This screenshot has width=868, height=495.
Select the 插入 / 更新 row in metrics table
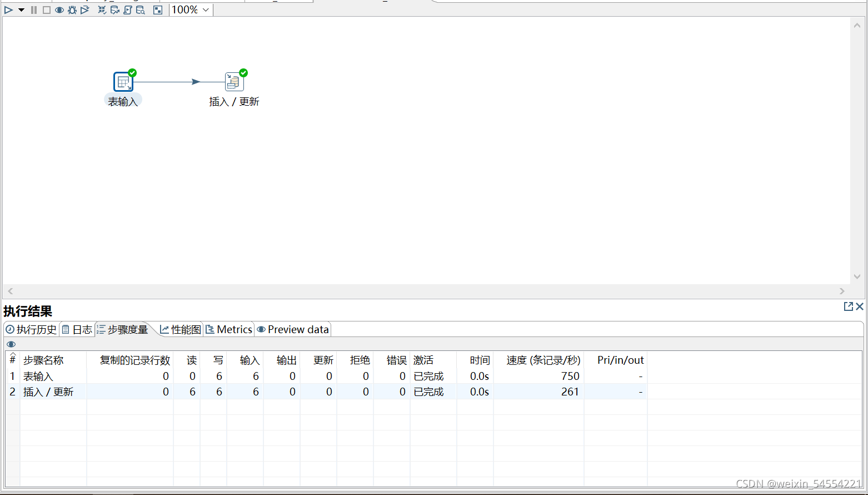326,392
